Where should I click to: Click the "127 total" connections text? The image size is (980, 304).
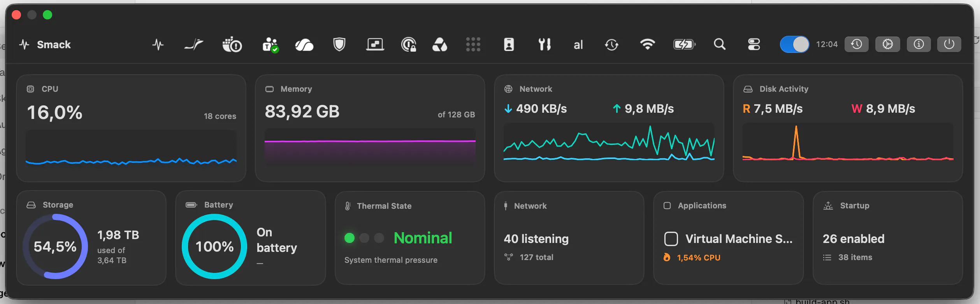pyautogui.click(x=536, y=257)
